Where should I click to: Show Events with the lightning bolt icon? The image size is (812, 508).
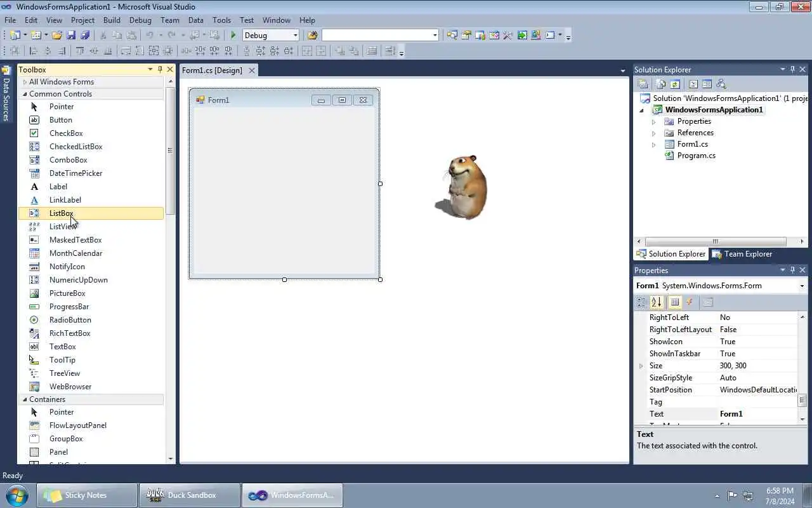(x=690, y=302)
